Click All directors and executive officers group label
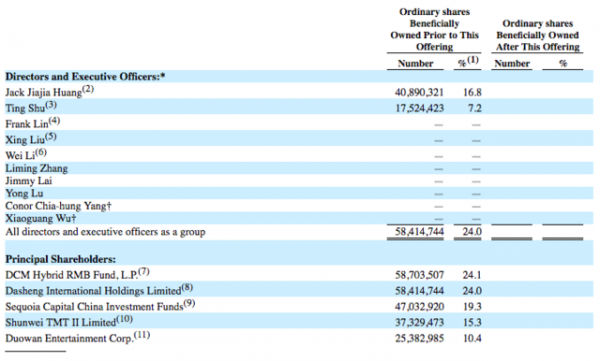This screenshot has width=600, height=361. click(105, 232)
